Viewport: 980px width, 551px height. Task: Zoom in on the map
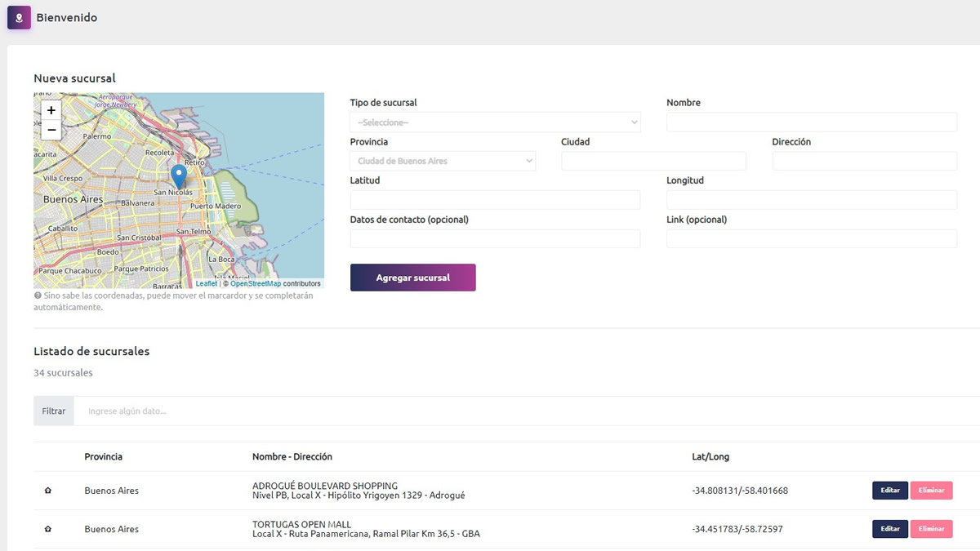pos(51,110)
